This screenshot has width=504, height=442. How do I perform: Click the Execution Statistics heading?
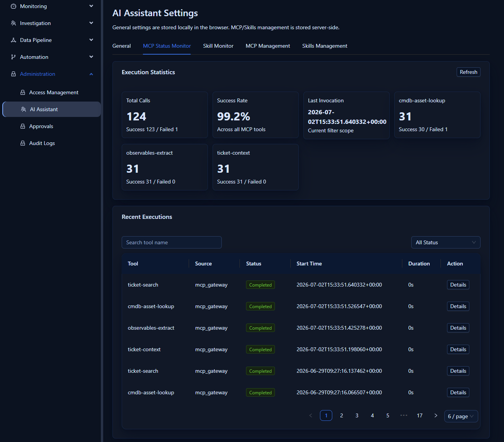tap(148, 72)
